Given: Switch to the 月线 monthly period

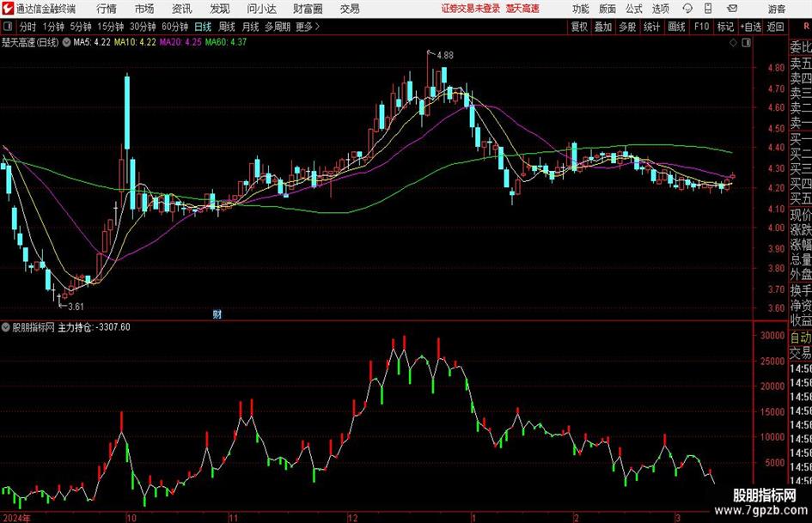Looking at the screenshot, I should tap(250, 27).
